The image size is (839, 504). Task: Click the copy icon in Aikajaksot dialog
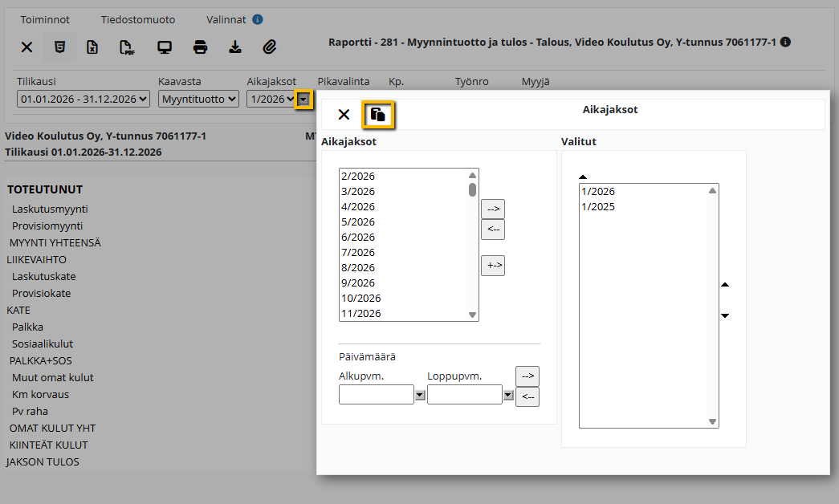[378, 115]
